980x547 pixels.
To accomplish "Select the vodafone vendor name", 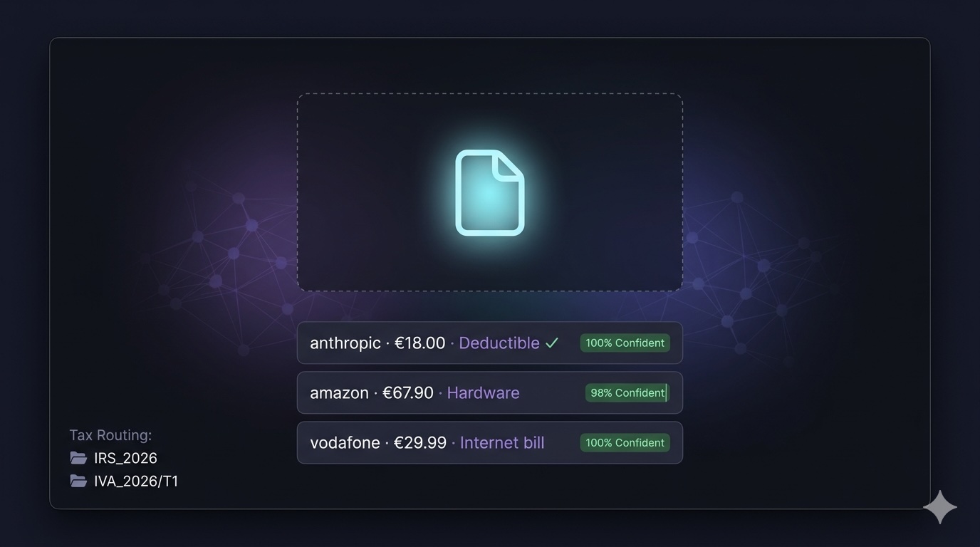I will click(345, 443).
